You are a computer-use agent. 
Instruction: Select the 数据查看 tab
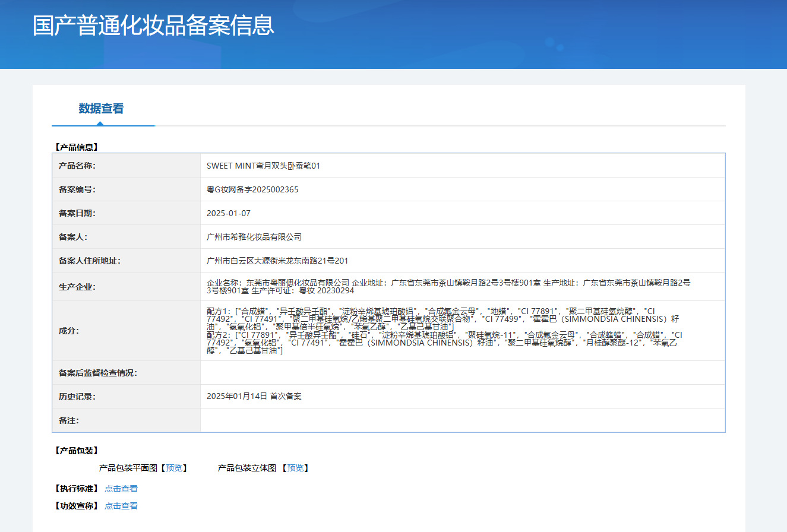pos(102,109)
